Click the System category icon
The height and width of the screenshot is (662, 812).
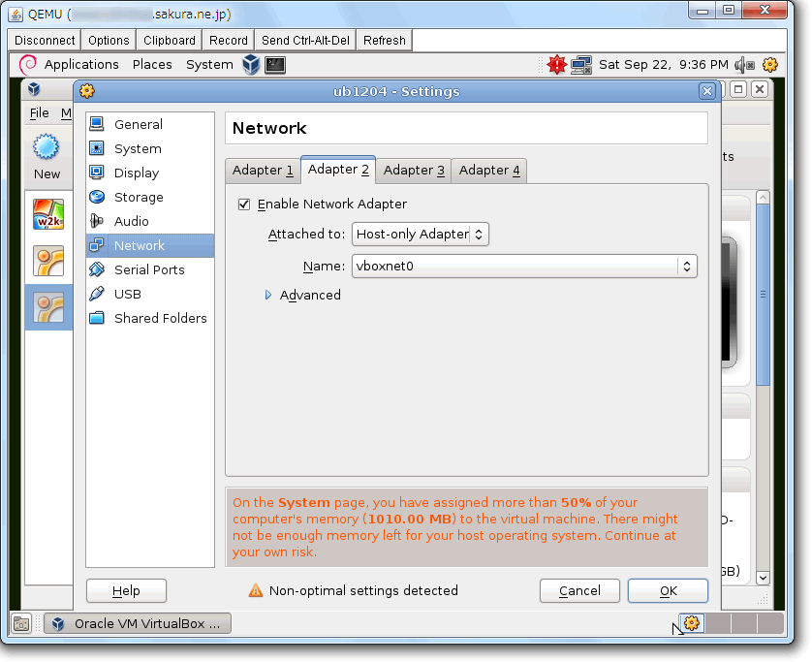[x=97, y=148]
